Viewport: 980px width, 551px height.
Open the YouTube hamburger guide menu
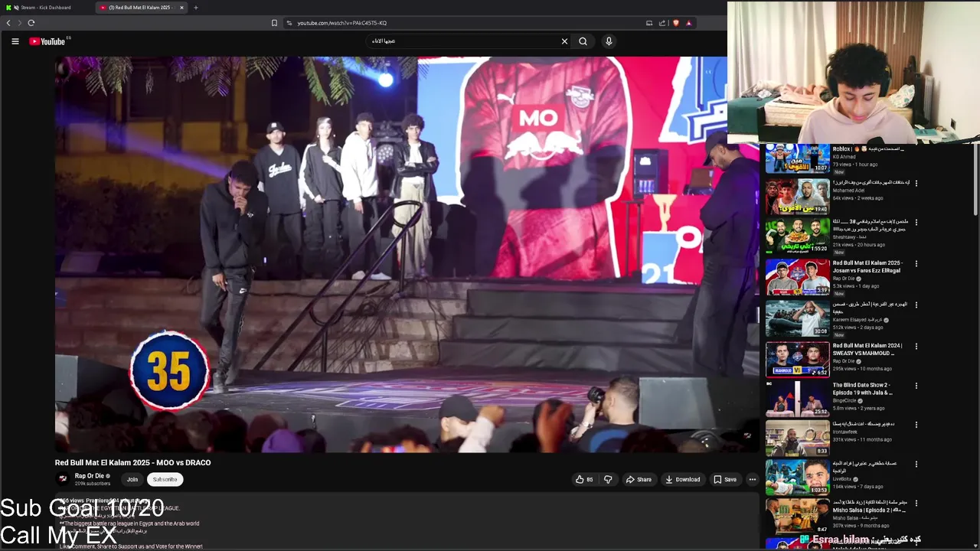point(15,41)
